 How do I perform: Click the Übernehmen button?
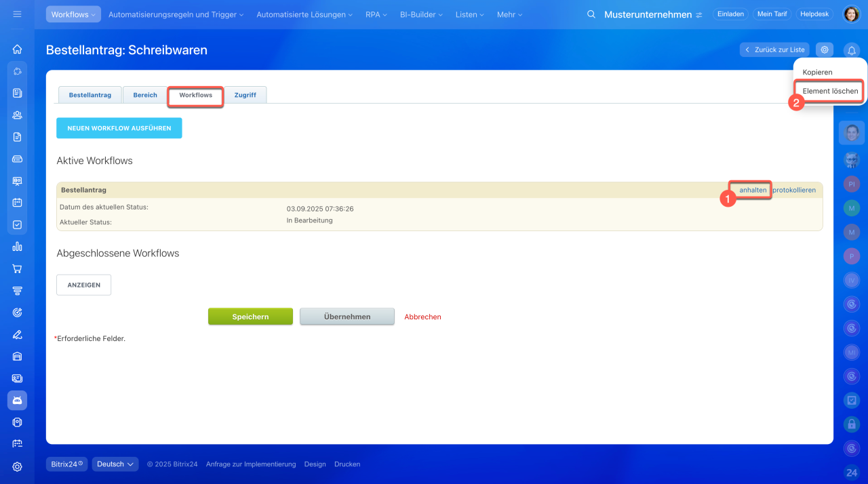[x=347, y=317]
